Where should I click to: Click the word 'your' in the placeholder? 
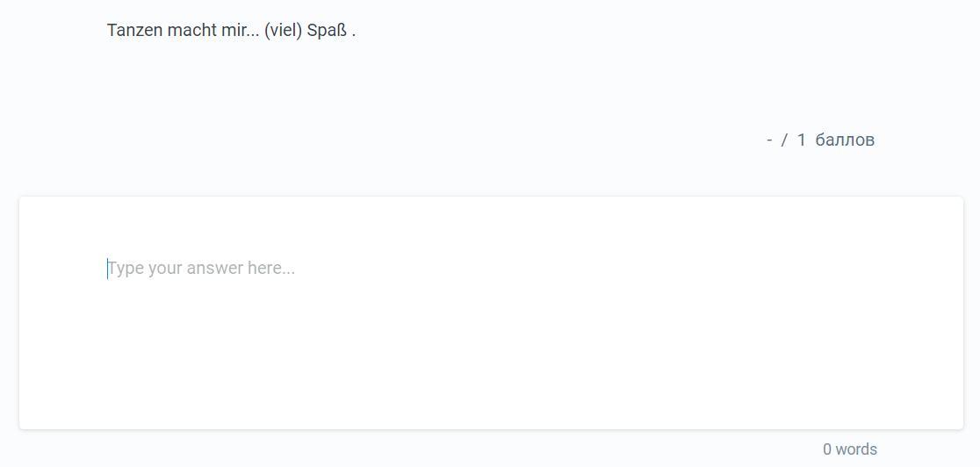165,268
